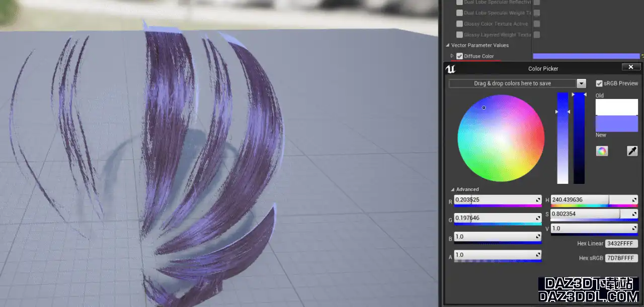Viewport: 644px width, 307px height.
Task: Collapse the Advanced section in Color Picker
Action: tap(453, 189)
